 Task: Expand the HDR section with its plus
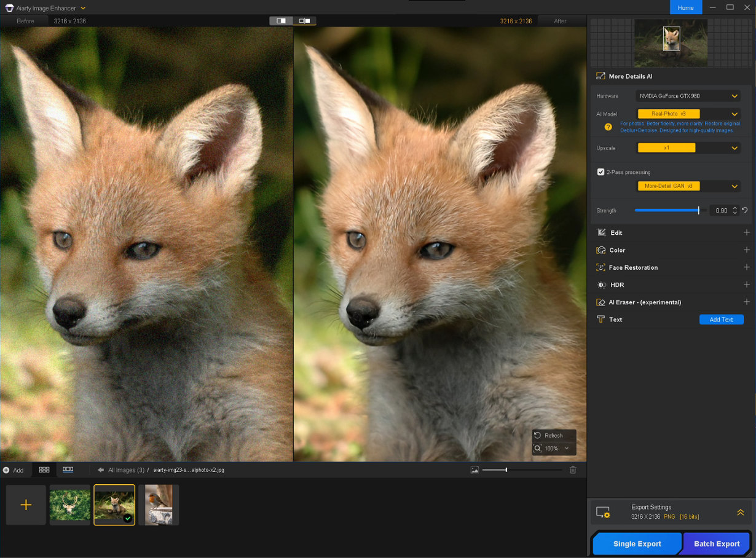click(x=747, y=285)
